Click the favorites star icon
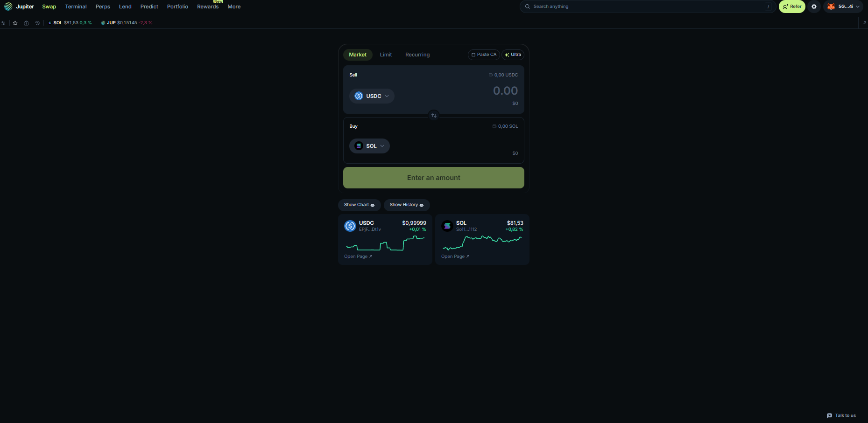The width and height of the screenshot is (868, 423). (15, 23)
